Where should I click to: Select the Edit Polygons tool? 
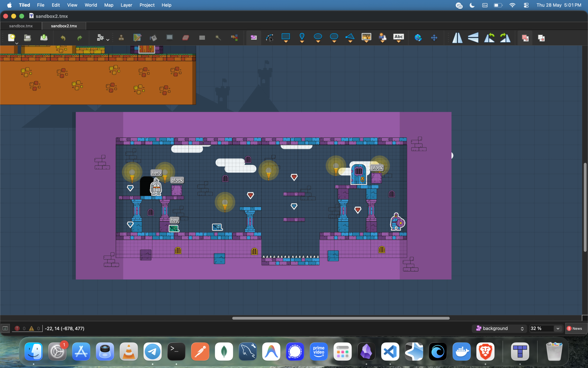click(269, 38)
